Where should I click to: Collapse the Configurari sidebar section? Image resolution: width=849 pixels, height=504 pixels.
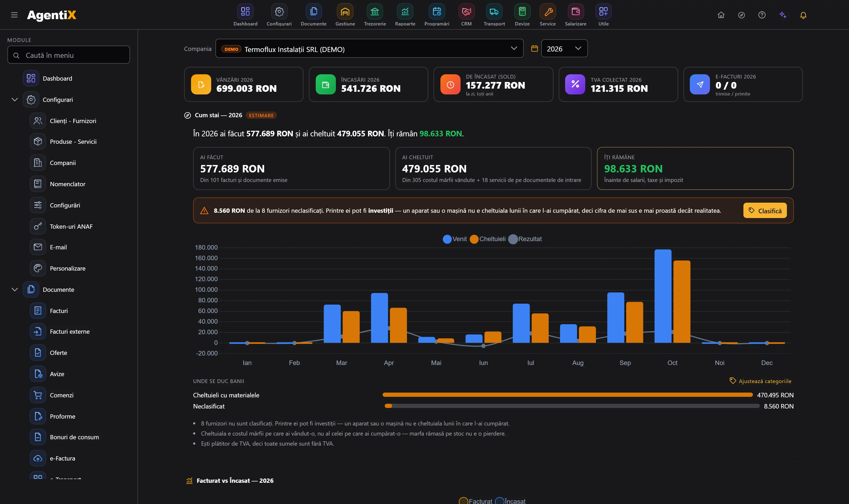tap(15, 99)
